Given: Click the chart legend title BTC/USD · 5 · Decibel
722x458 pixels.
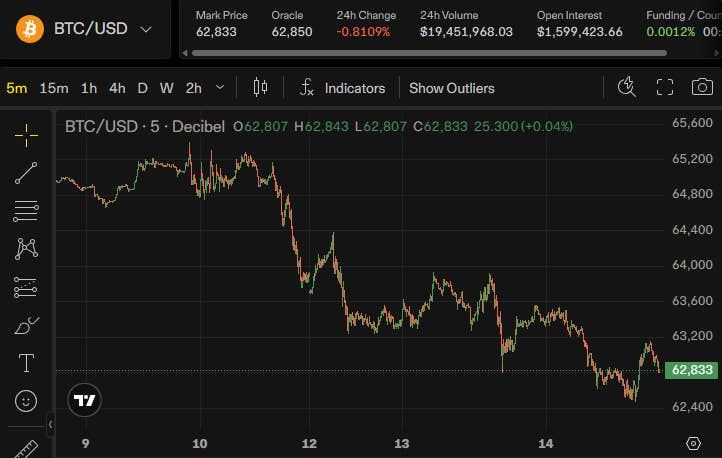Looking at the screenshot, I should pos(145,126).
